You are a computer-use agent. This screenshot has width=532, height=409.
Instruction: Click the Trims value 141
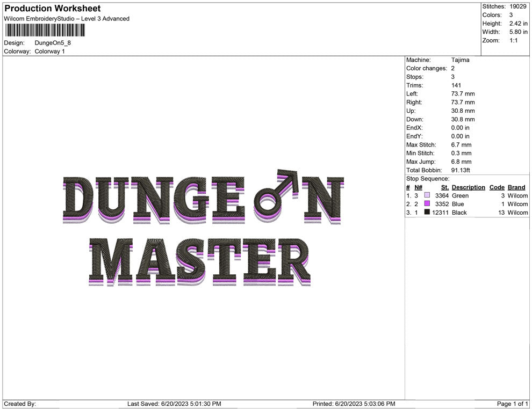pos(456,85)
